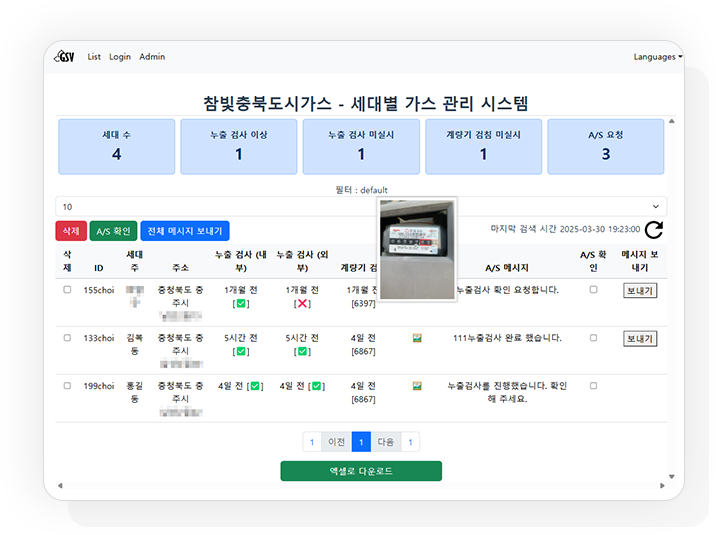The height and width of the screenshot is (535, 716).
Task: Open the meter image icon in the 133choi row
Action: pos(417,338)
